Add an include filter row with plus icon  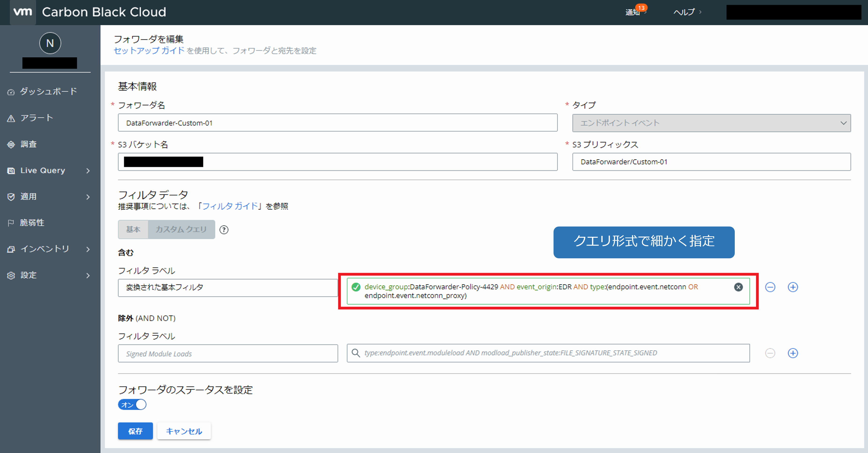[793, 287]
